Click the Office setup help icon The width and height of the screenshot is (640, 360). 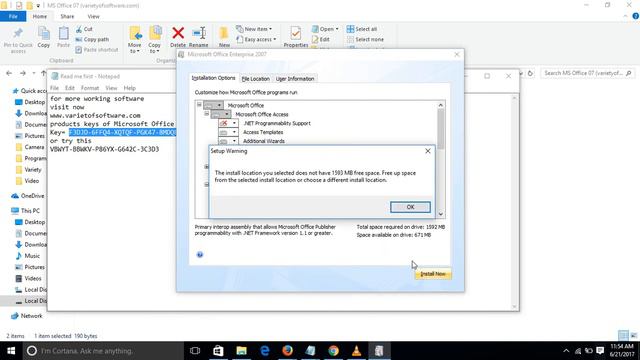coord(200,255)
